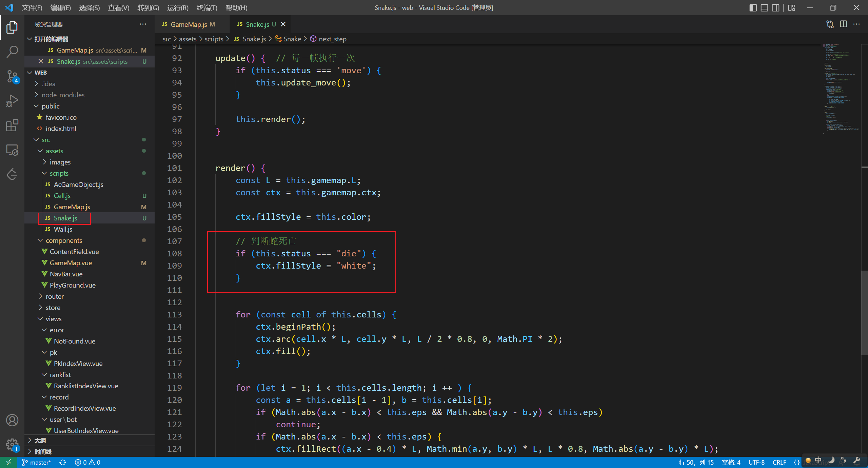This screenshot has height=468, width=868.
Task: Toggle secondary side bar visibility
Action: click(x=775, y=7)
